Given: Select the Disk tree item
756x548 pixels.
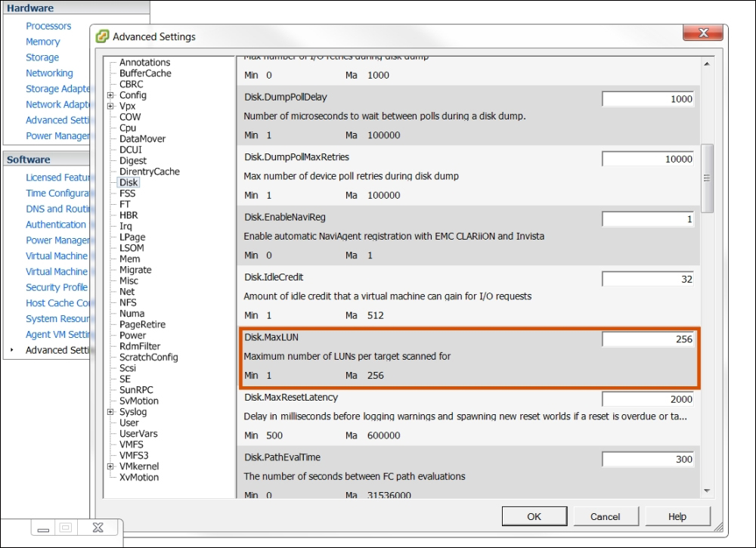Looking at the screenshot, I should (129, 183).
